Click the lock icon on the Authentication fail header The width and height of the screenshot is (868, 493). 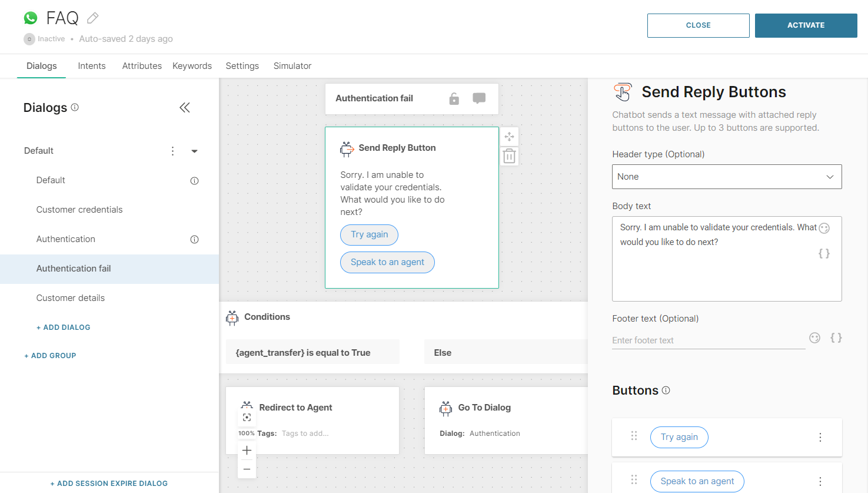coord(454,98)
